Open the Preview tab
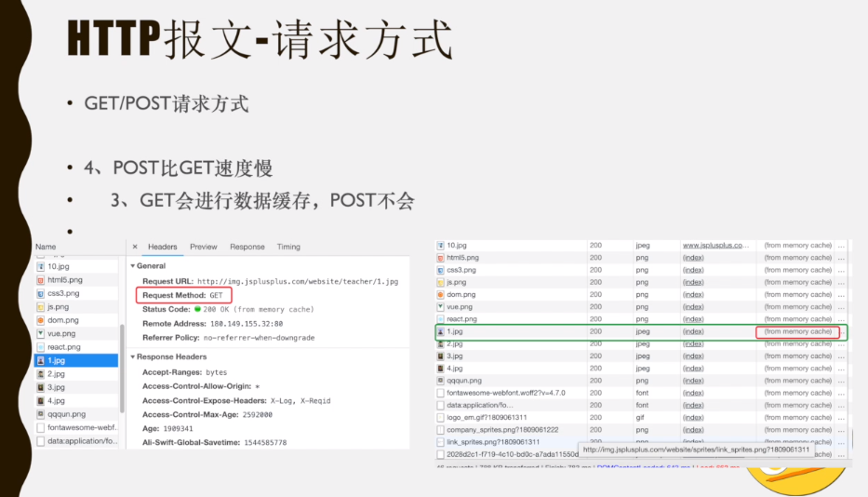868x497 pixels. click(203, 247)
